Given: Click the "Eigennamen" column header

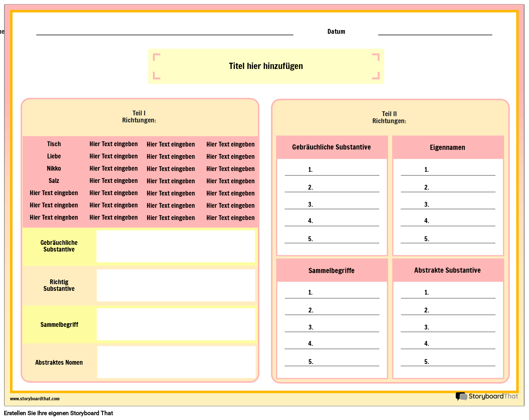Looking at the screenshot, I should tap(448, 147).
